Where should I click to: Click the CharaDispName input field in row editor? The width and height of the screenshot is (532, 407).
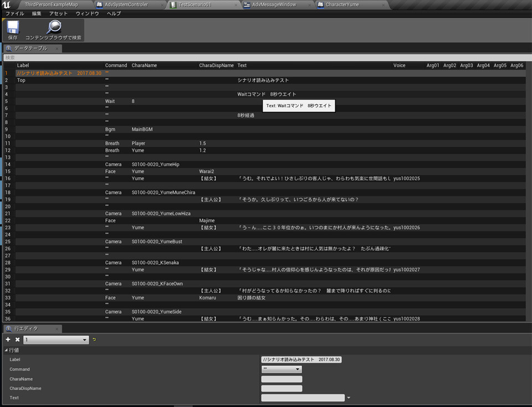[x=282, y=388]
